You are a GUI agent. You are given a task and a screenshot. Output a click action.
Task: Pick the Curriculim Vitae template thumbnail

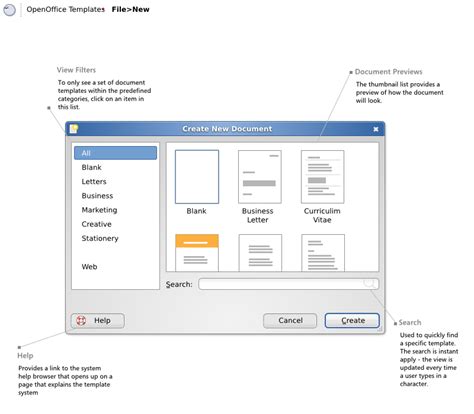pyautogui.click(x=322, y=177)
